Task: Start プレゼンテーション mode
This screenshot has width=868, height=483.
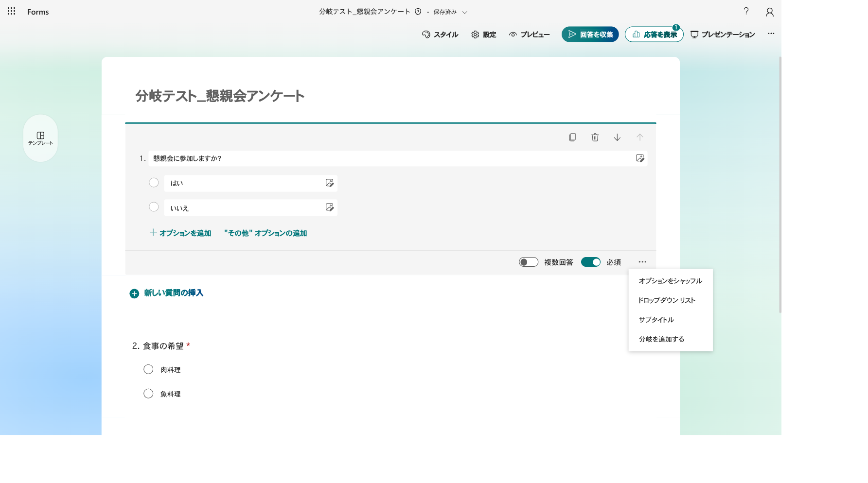Action: coord(723,34)
